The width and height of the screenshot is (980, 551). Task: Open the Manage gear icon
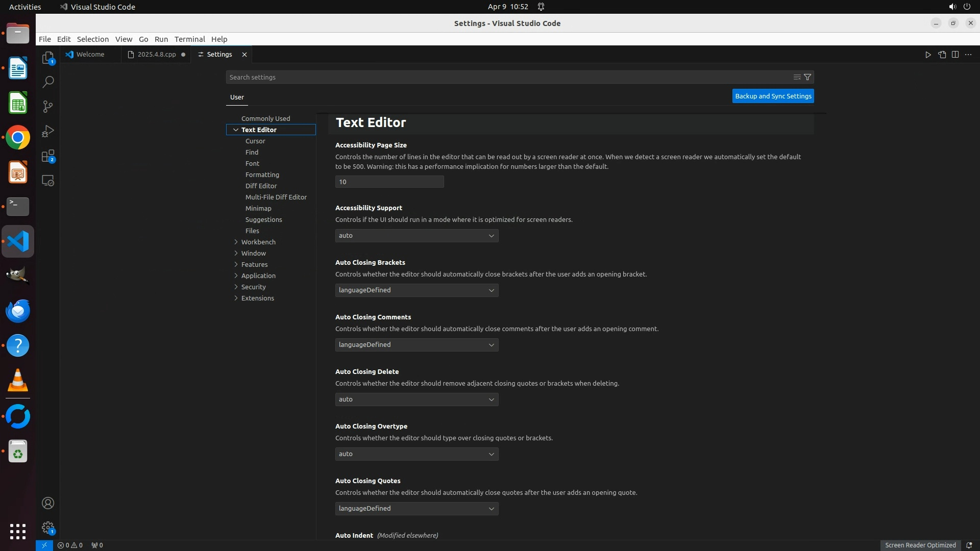pyautogui.click(x=47, y=527)
